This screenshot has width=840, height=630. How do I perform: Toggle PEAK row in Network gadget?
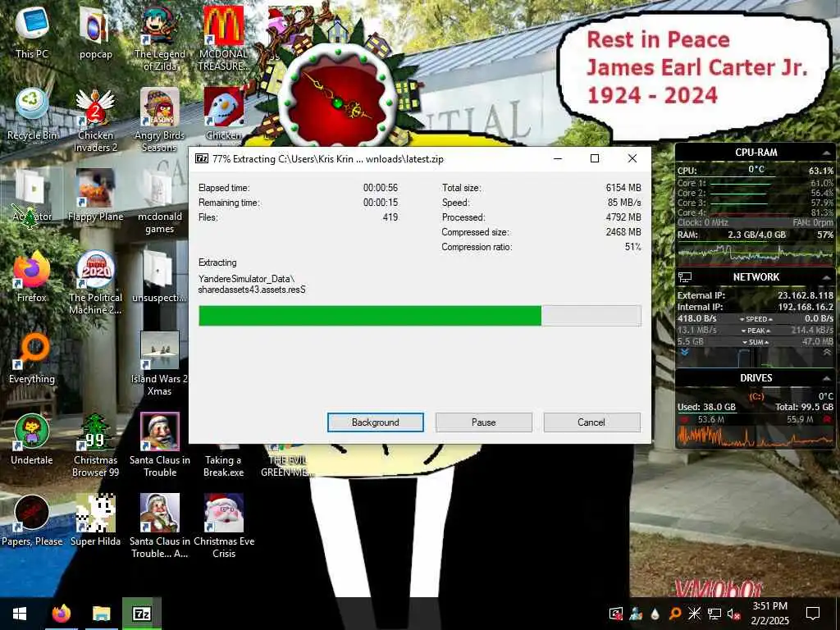tap(756, 331)
